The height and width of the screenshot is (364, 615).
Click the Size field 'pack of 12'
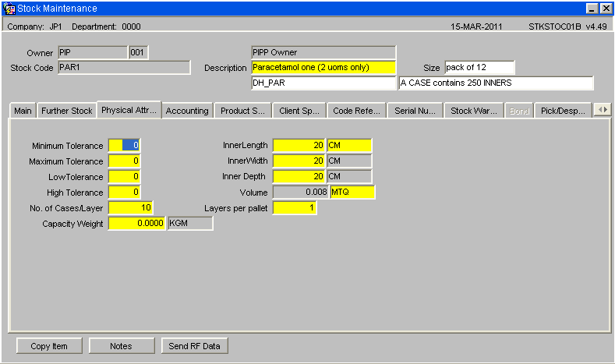point(479,68)
